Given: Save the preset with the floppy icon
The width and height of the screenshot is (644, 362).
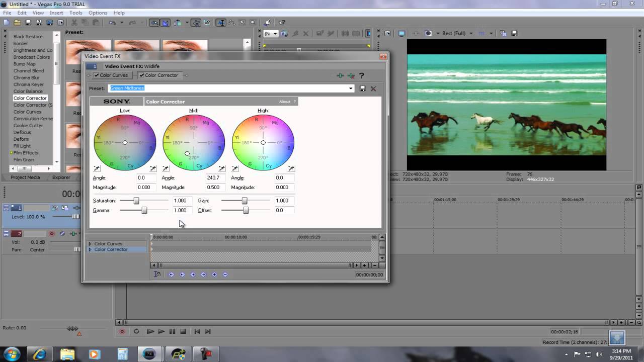Looking at the screenshot, I should click(363, 88).
